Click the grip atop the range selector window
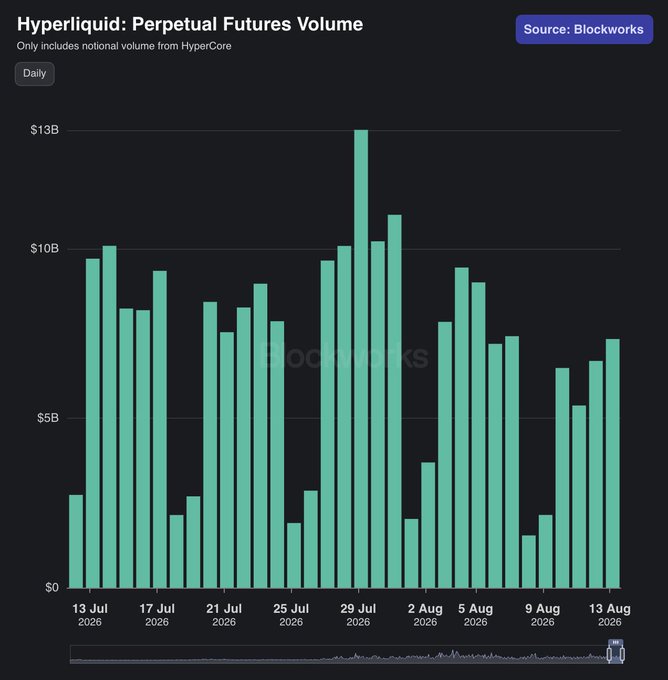 pos(616,642)
